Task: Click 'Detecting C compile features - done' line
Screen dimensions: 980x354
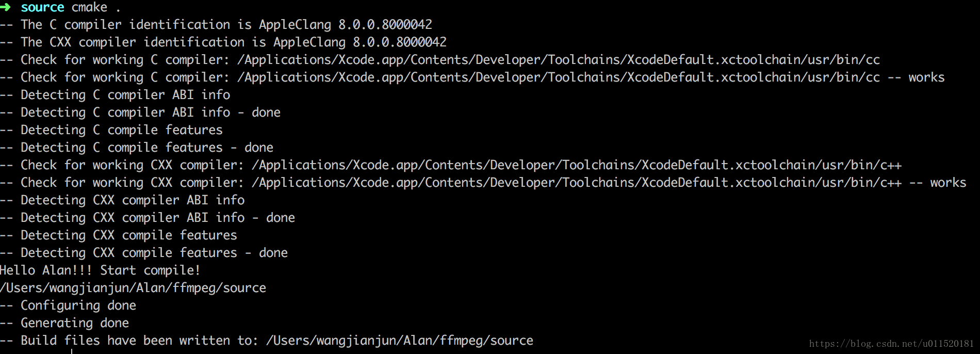Action: [137, 148]
